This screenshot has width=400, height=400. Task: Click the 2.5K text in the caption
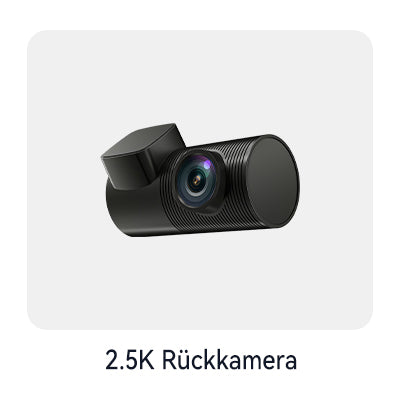[x=130, y=360]
